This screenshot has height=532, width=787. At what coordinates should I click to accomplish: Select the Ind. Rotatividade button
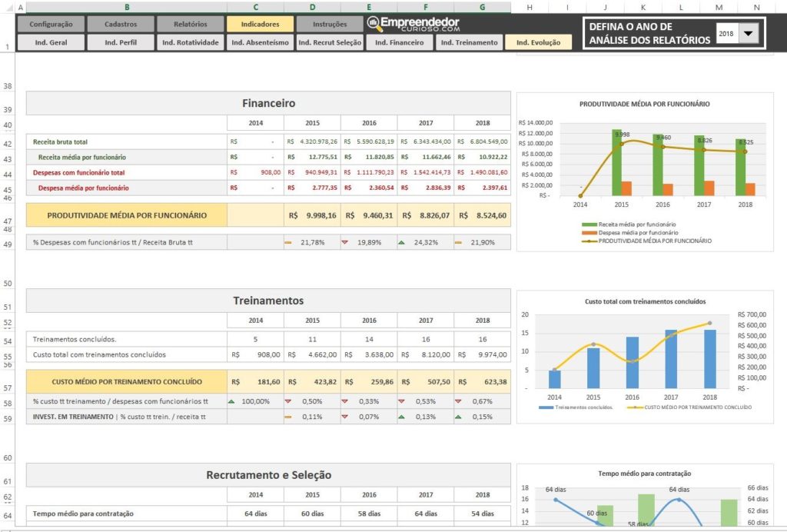point(191,42)
